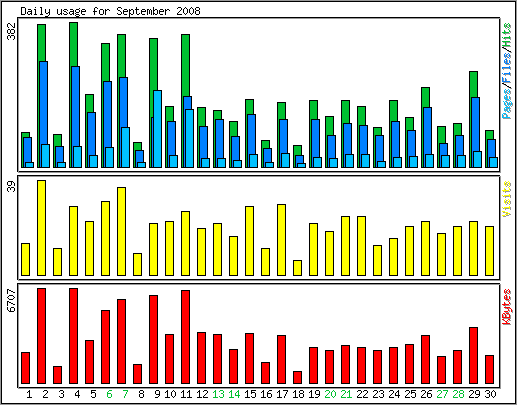The image size is (517, 405).
Task: Click the yellow Visits bar for day 22
Action: coord(362,246)
